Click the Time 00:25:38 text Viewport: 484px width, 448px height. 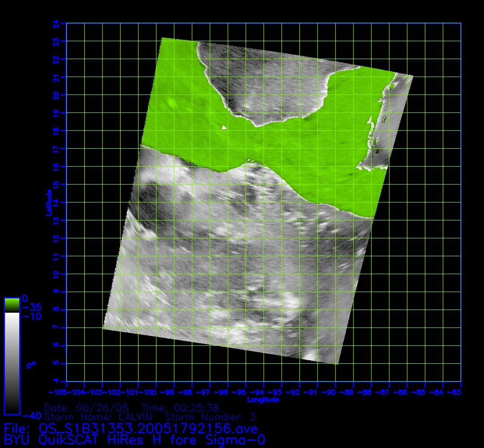click(x=179, y=408)
